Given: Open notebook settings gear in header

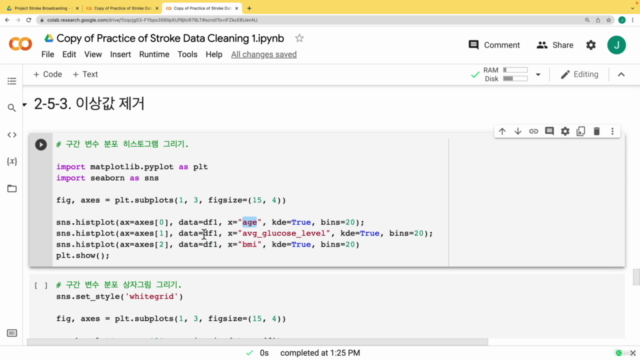Looking at the screenshot, I should point(591,45).
